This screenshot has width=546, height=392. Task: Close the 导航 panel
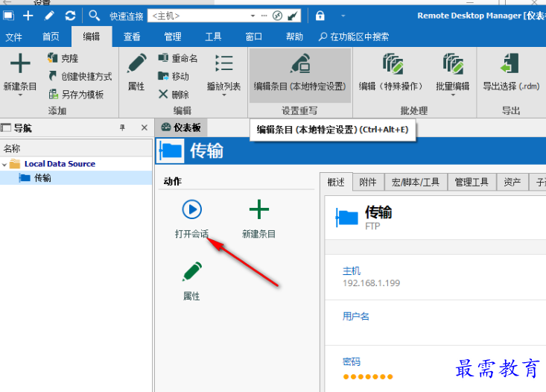pyautogui.click(x=145, y=128)
